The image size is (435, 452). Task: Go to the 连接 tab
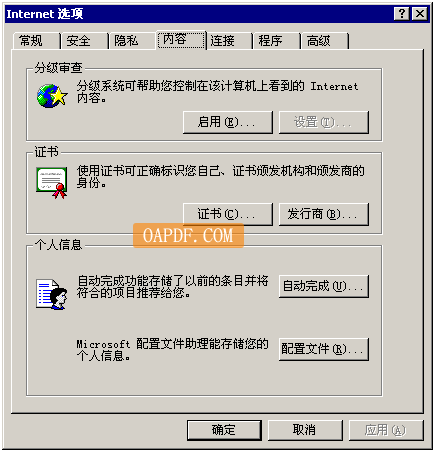pyautogui.click(x=228, y=41)
